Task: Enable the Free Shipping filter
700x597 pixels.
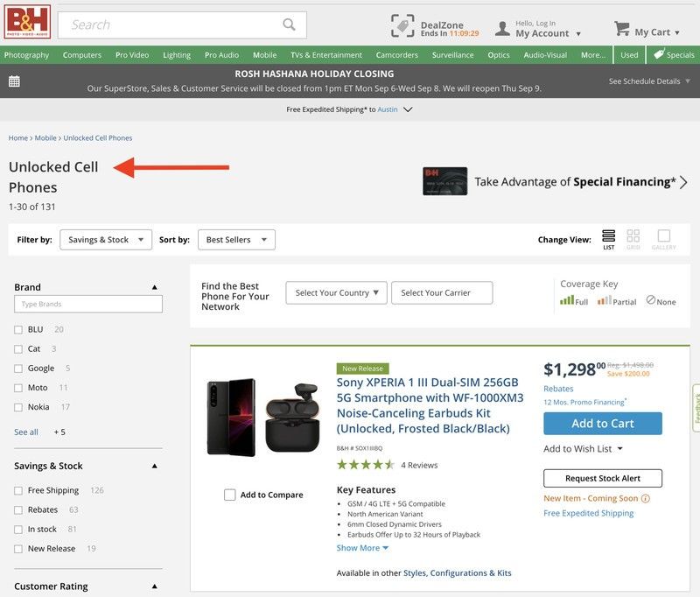Action: pyautogui.click(x=18, y=491)
